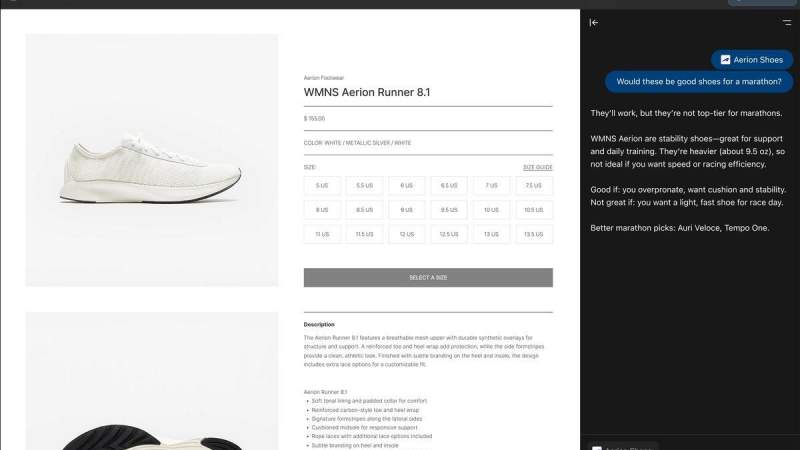Pick size 12 US
This screenshot has height=450, width=800.
click(x=407, y=235)
